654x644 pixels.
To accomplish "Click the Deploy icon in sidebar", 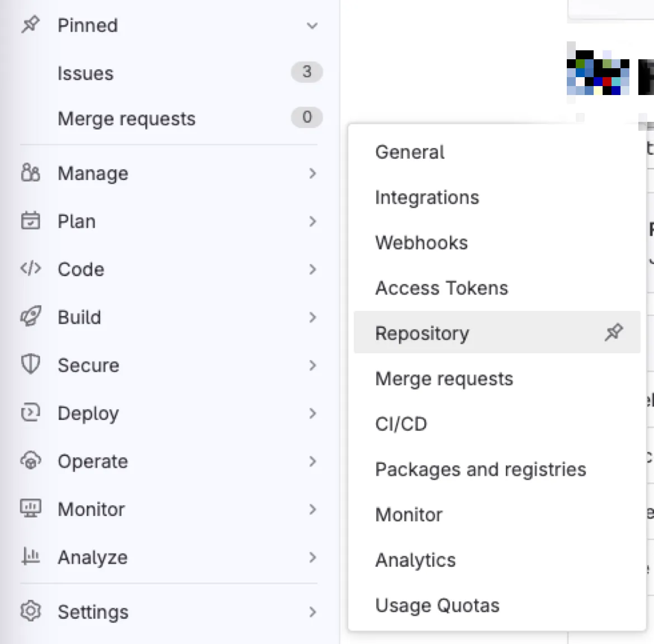I will [x=30, y=413].
